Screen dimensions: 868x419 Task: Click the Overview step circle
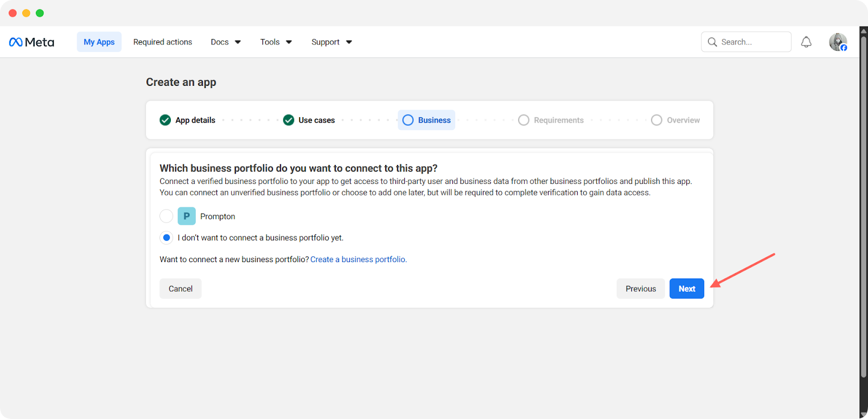(656, 120)
